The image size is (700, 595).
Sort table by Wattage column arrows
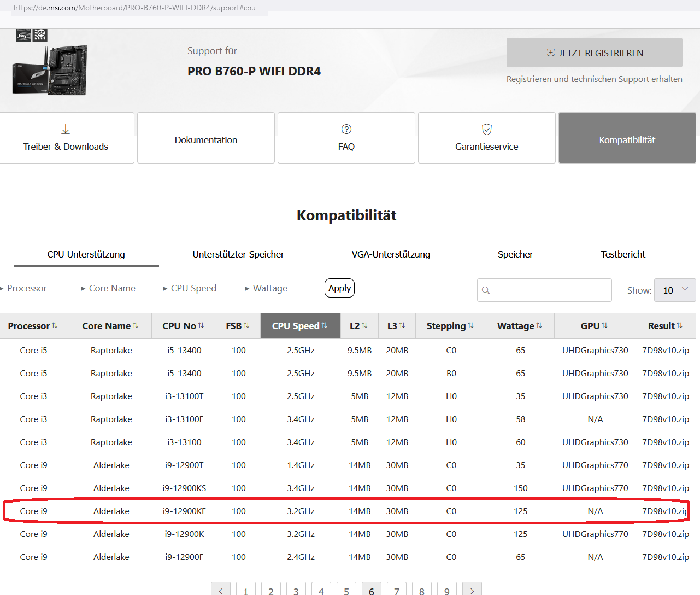(x=539, y=325)
